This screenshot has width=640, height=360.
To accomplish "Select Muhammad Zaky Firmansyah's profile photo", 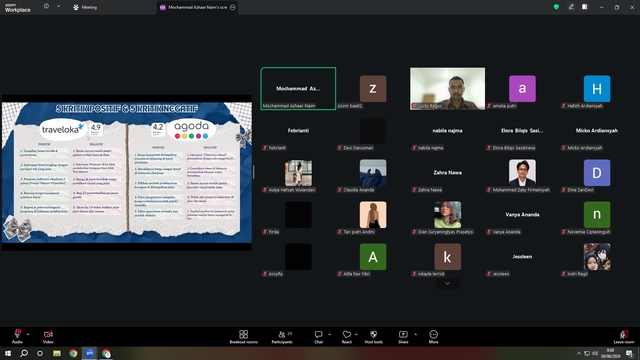I will coord(522,173).
